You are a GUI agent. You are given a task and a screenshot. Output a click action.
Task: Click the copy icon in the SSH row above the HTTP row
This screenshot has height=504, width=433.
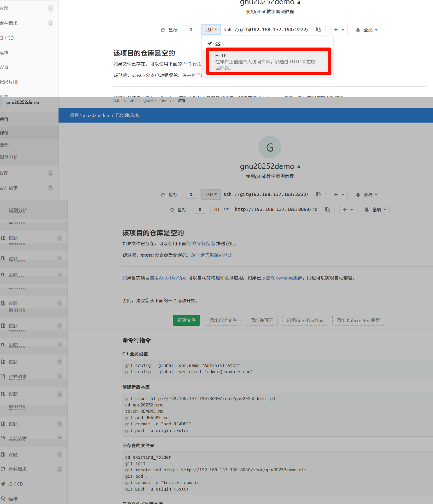318,194
